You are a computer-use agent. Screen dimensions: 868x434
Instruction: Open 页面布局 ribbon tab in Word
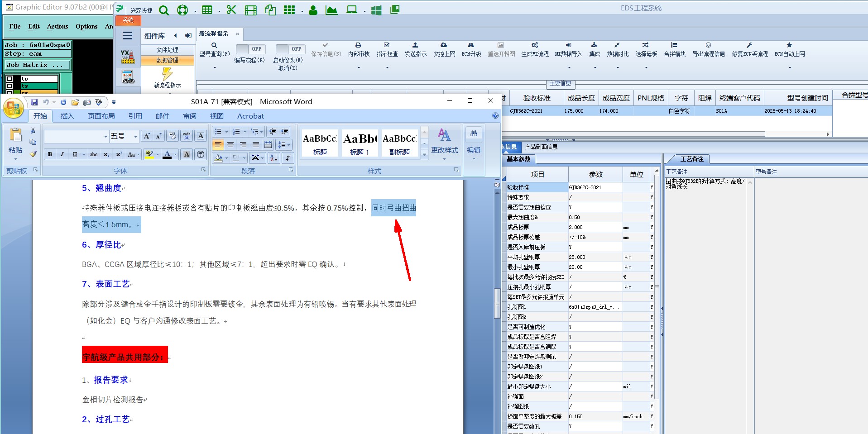tap(101, 116)
